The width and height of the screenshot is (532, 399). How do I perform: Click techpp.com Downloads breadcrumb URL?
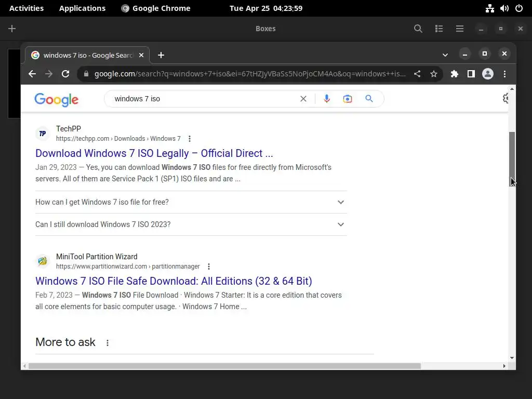pyautogui.click(x=118, y=138)
